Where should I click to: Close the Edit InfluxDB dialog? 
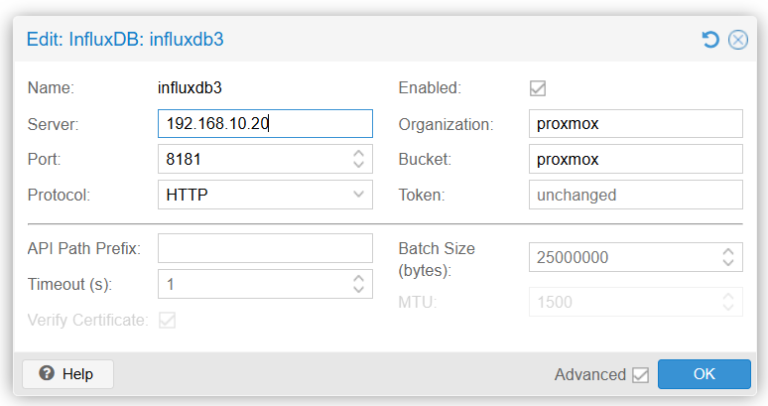click(738, 40)
